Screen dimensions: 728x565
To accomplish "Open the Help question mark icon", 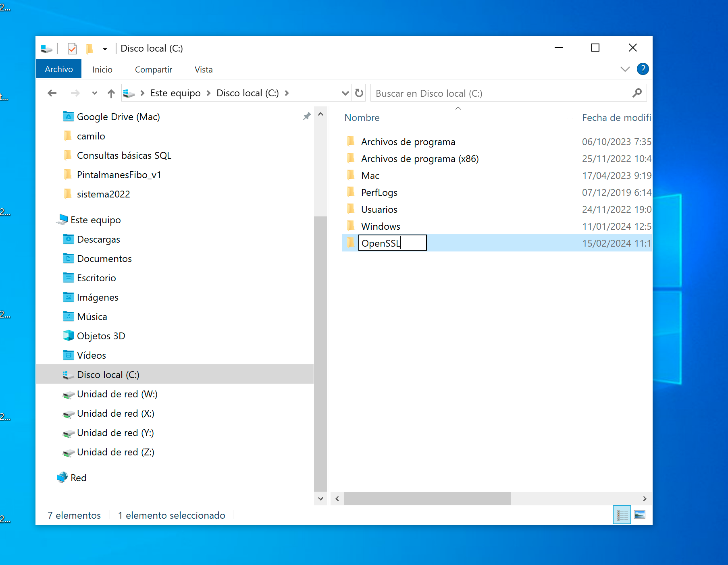I will 643,69.
